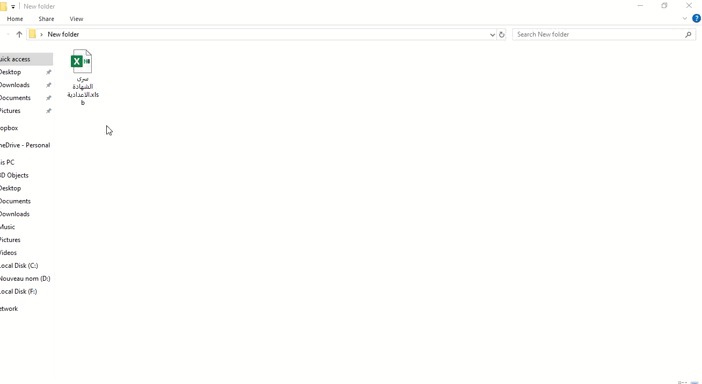Select the Excel file icon in the folder
The image size is (702, 384).
pyautogui.click(x=81, y=61)
